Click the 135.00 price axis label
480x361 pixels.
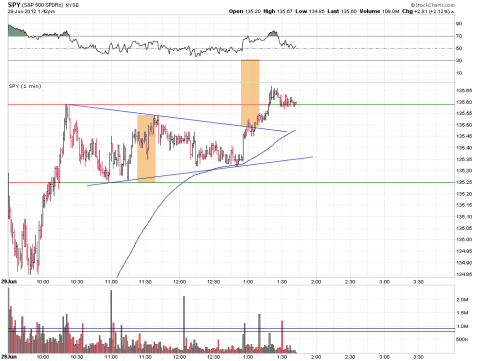[x=464, y=239]
